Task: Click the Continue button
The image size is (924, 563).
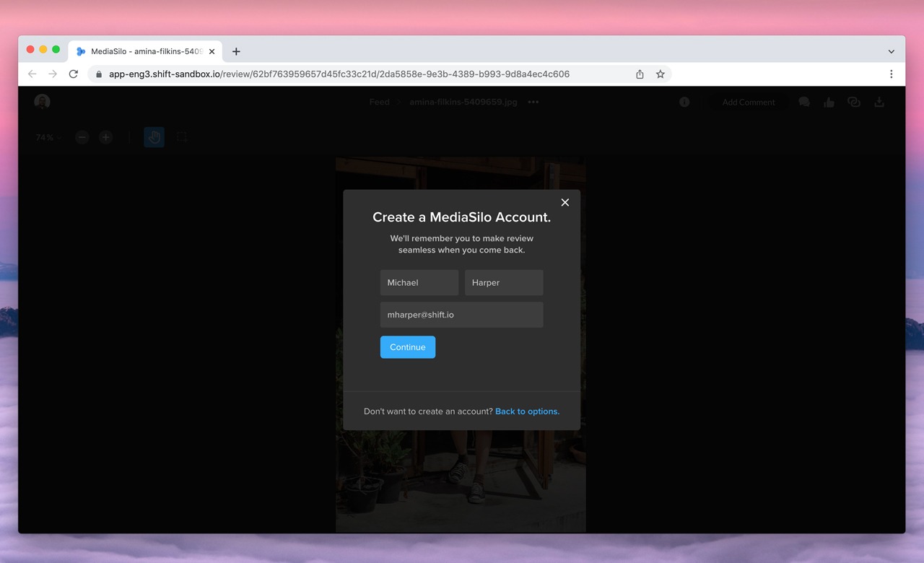Action: click(407, 346)
